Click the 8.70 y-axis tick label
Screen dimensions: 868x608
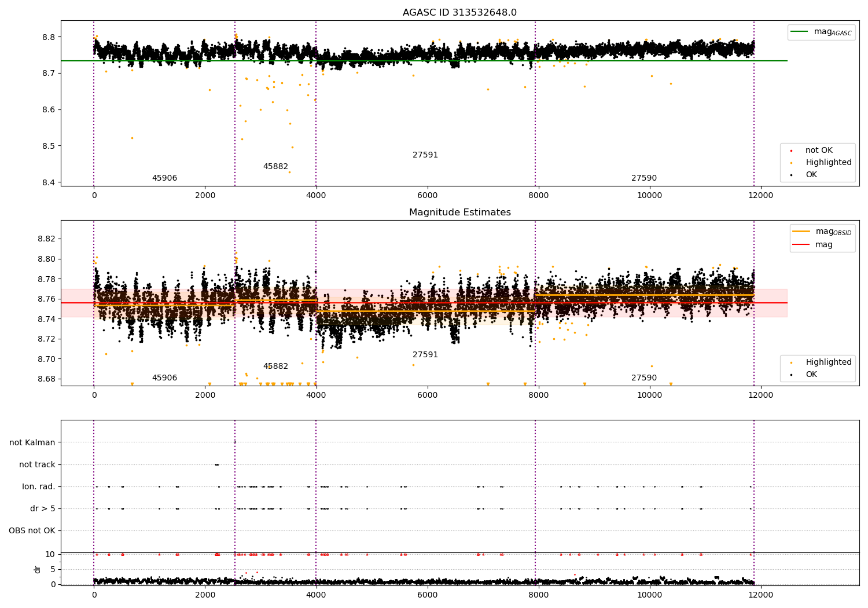(x=46, y=360)
